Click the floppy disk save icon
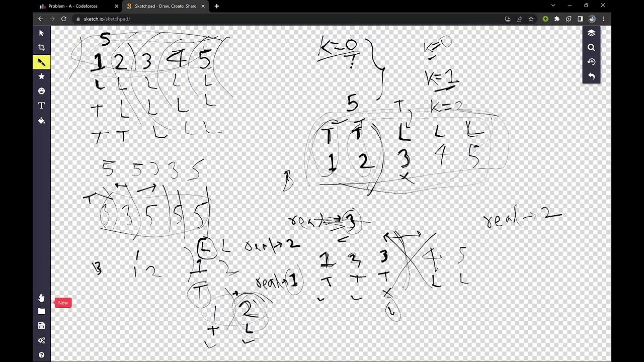This screenshot has height=362, width=644. 41,326
